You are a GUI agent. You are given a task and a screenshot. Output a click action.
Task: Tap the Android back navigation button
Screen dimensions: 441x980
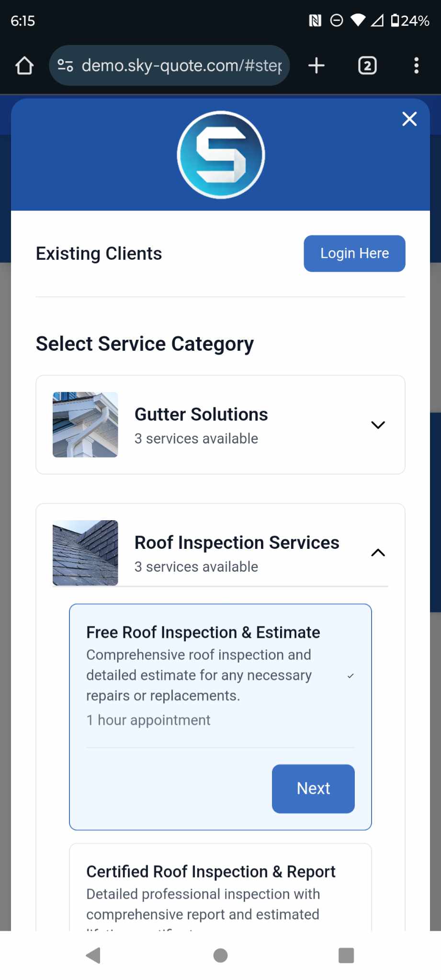93,956
